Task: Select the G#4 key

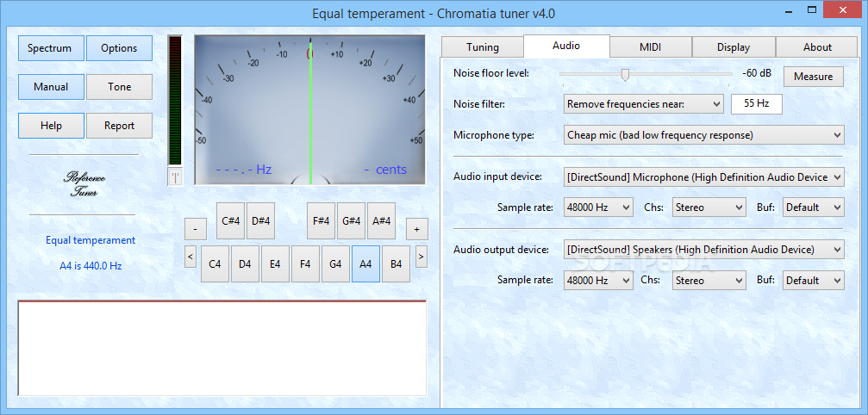Action: [x=351, y=220]
